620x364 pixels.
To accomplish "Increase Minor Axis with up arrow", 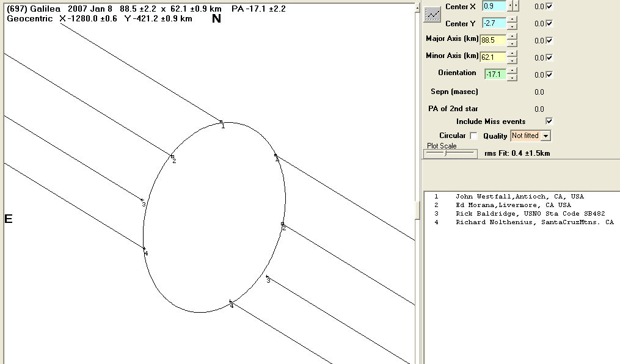I will tap(512, 54).
